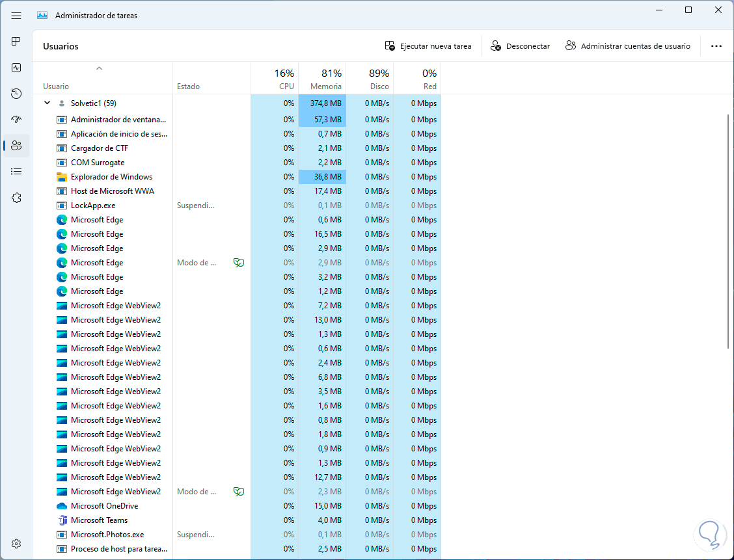Select the Microsoft Edge row with 1,2 MB
Viewport: 734px width, 560px height.
[x=237, y=291]
